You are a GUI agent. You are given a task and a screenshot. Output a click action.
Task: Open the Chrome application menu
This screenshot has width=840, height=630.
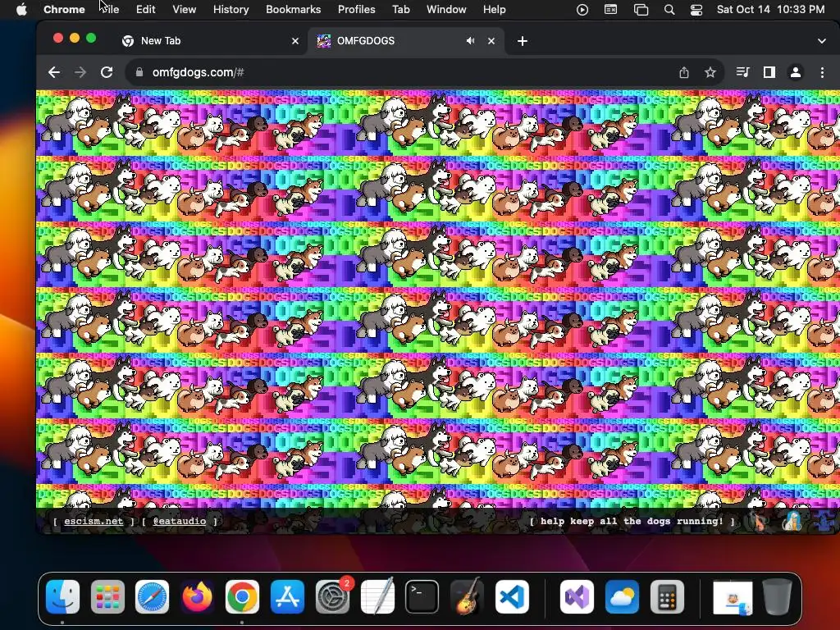[x=64, y=9]
